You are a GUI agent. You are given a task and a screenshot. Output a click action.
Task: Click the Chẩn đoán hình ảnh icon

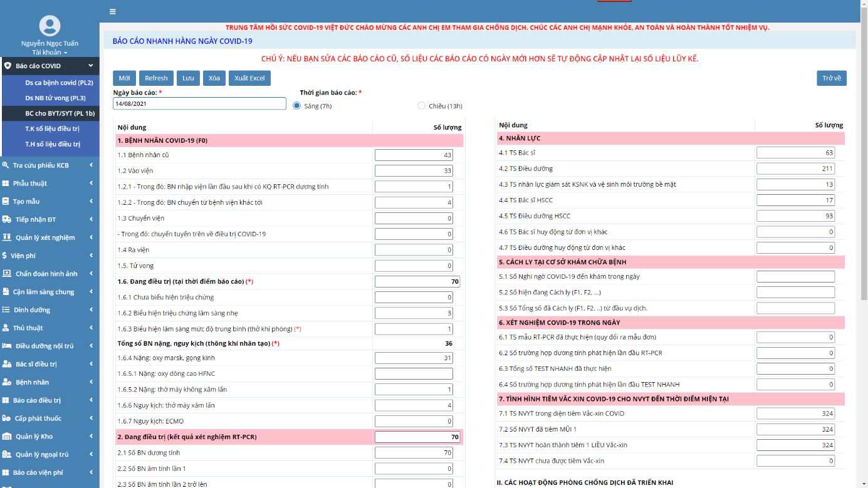(x=6, y=274)
